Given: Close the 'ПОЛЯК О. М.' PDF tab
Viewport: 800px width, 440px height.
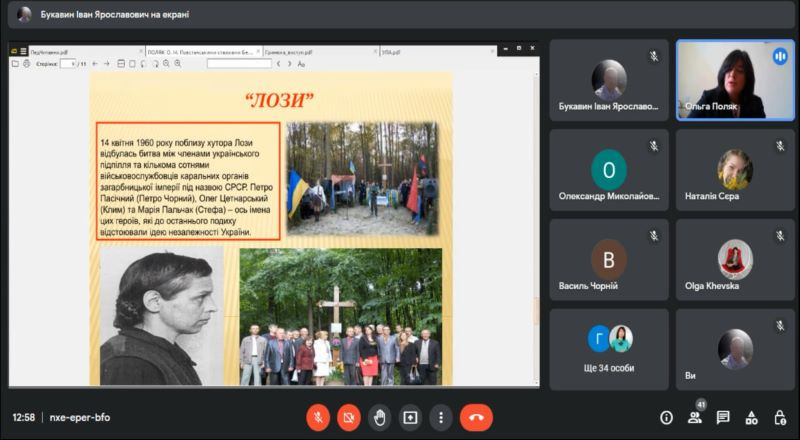Looking at the screenshot, I should click(x=258, y=52).
